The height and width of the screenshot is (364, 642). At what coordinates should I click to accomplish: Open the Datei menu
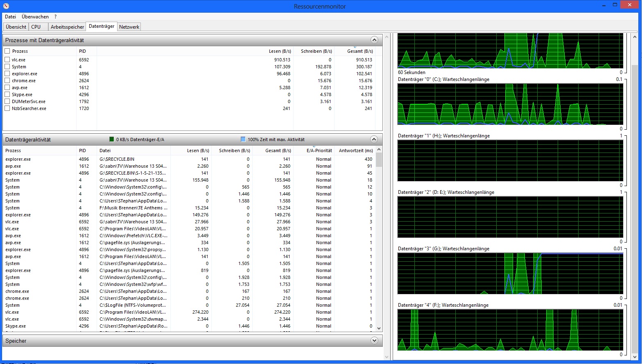(11, 17)
